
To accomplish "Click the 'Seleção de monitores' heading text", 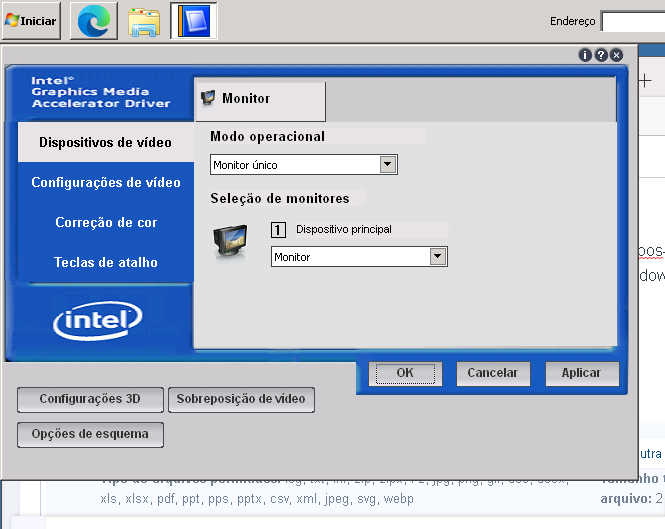I will click(280, 199).
